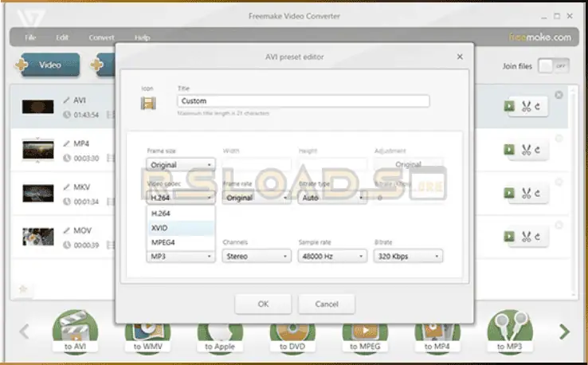Click the Title field containing Custom
The height and width of the screenshot is (365, 588).
304,101
